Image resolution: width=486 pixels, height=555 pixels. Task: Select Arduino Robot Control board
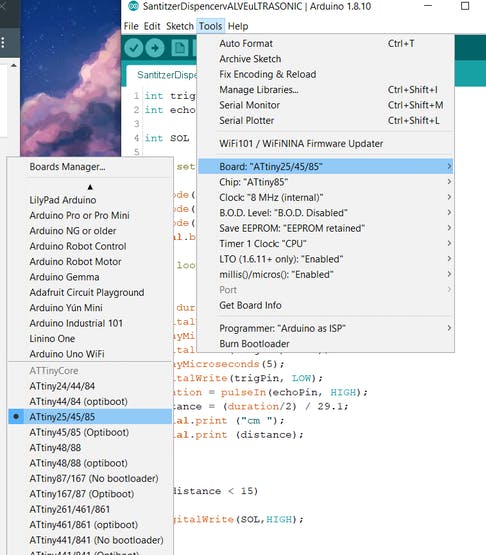90,246
